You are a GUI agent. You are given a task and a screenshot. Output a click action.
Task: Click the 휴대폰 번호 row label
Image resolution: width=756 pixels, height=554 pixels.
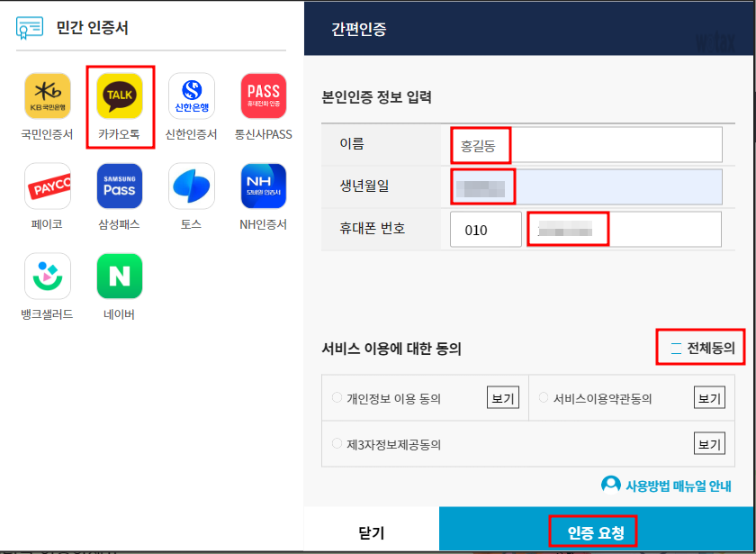coord(373,228)
